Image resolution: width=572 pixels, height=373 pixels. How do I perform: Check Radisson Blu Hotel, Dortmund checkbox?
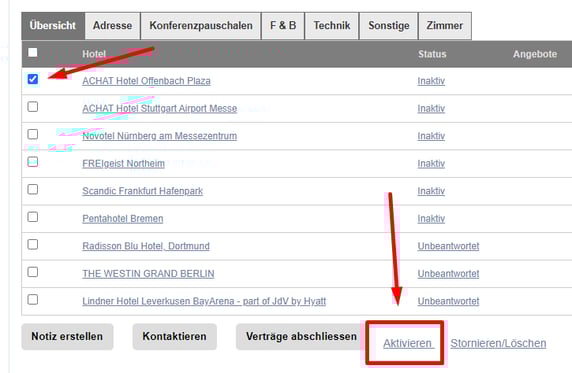[33, 244]
